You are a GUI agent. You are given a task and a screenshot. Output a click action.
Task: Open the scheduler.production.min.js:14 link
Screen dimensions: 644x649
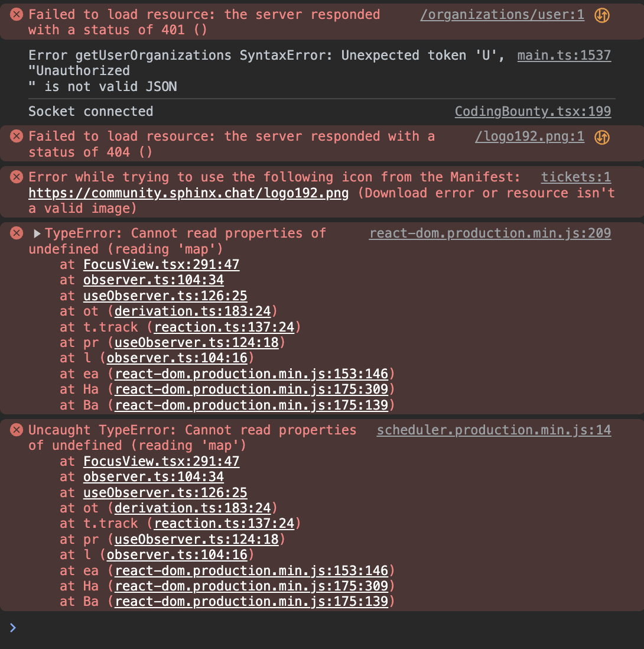(494, 430)
